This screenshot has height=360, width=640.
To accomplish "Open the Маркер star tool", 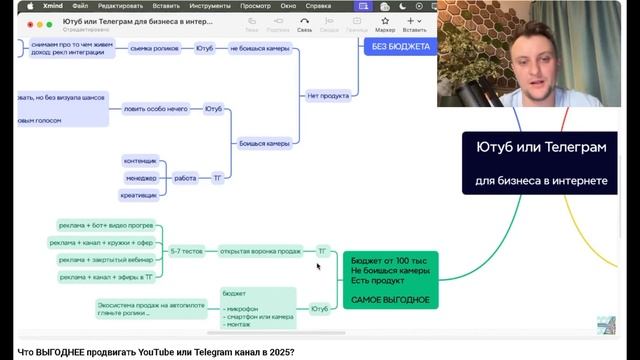I will tap(385, 24).
